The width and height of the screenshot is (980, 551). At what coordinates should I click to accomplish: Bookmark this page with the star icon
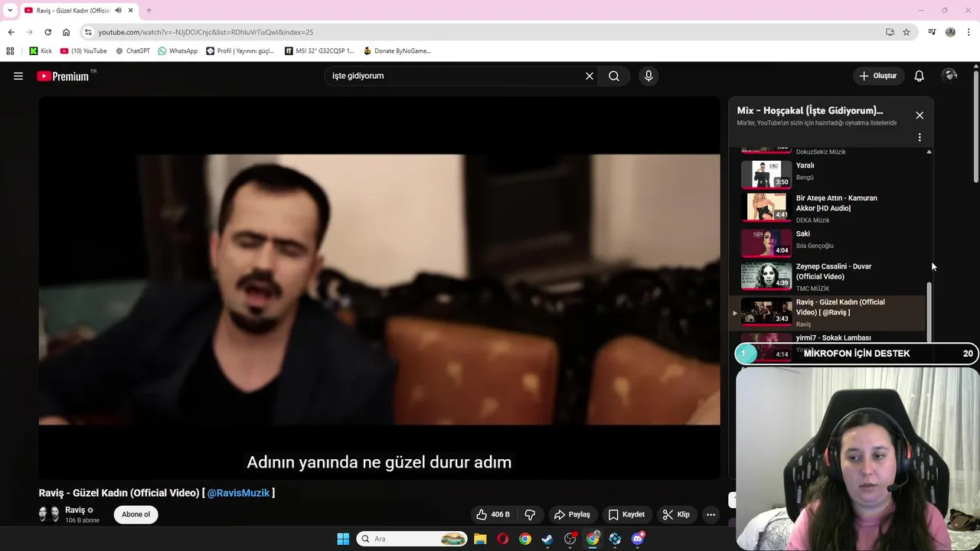tap(906, 32)
